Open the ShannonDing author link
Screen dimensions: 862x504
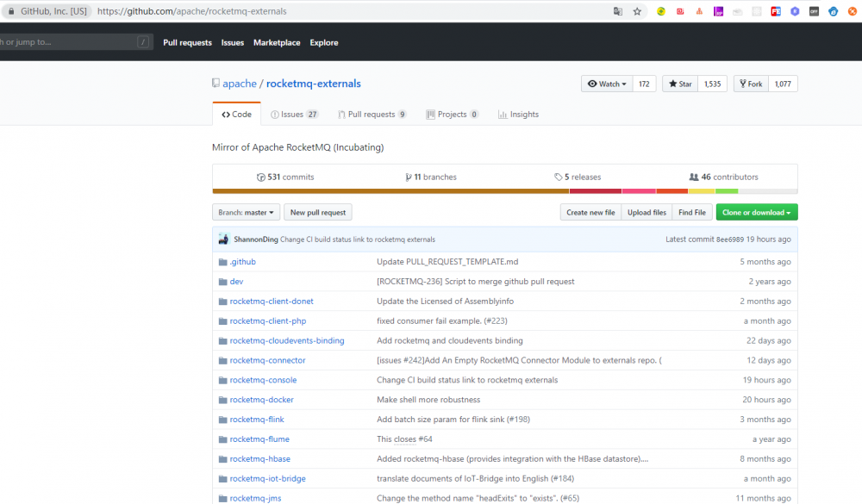[256, 240]
